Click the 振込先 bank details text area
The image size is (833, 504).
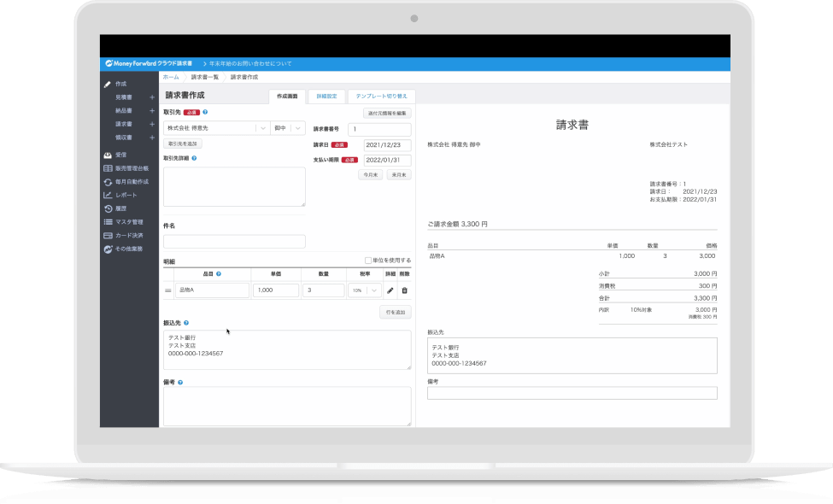pyautogui.click(x=287, y=350)
